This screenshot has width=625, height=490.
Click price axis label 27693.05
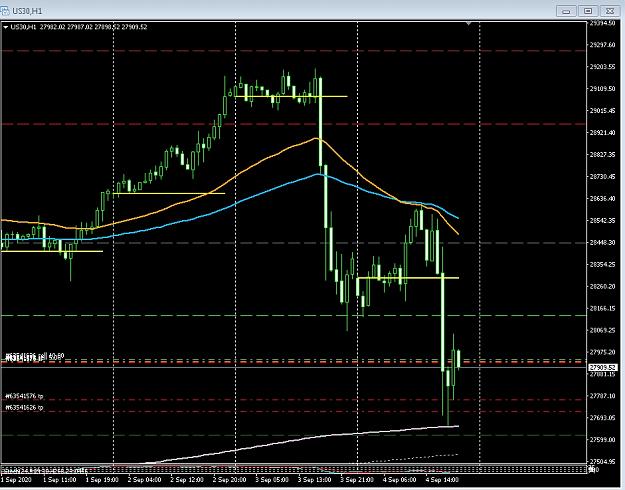pyautogui.click(x=602, y=417)
